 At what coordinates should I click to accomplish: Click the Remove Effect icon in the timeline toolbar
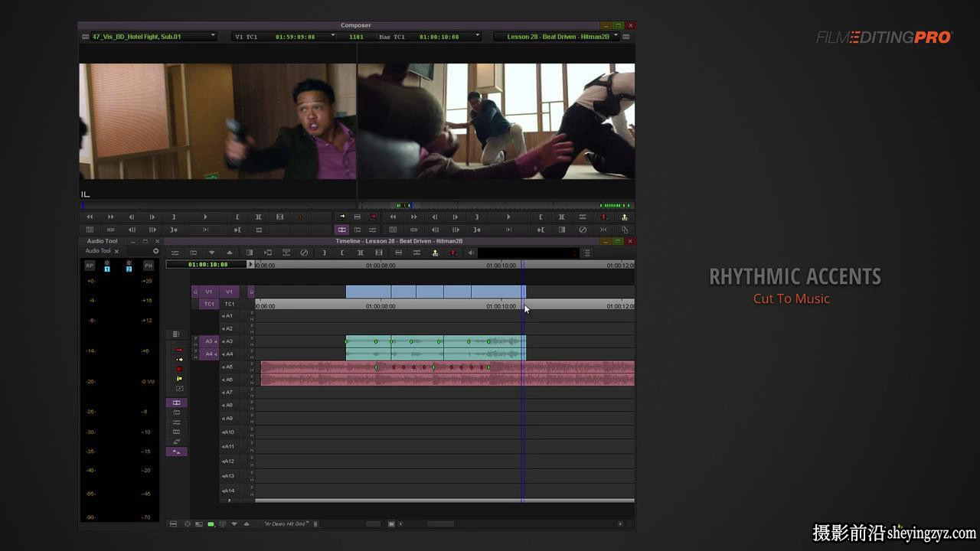pos(304,253)
